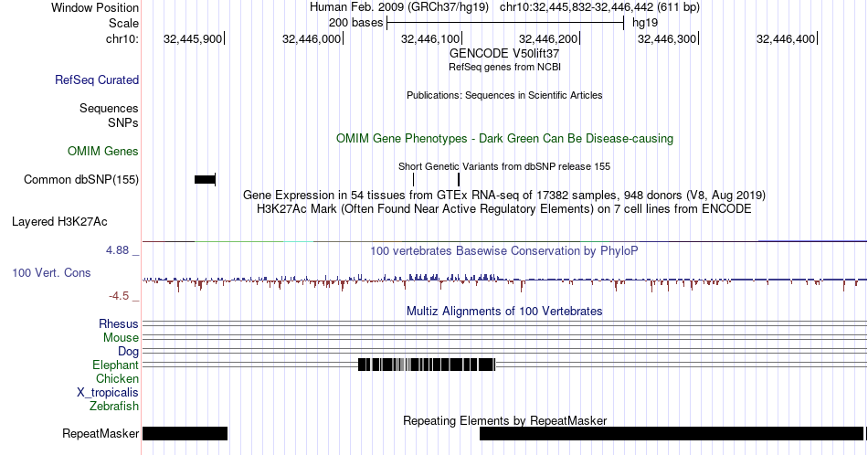Click the H3K27Ac Mark ENCODE title
Viewport: 868px width, 455px height.
tap(504, 208)
